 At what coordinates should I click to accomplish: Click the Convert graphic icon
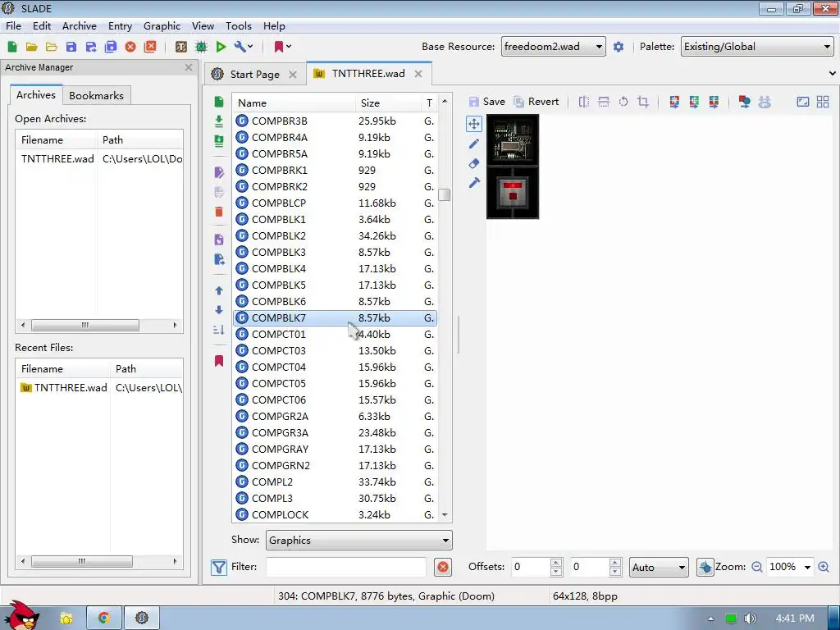click(744, 102)
